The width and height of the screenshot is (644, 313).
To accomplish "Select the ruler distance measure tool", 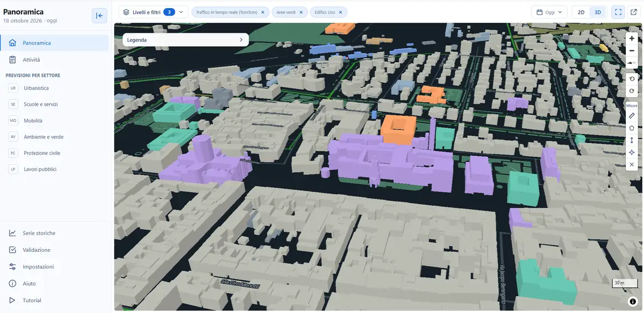I will click(632, 115).
